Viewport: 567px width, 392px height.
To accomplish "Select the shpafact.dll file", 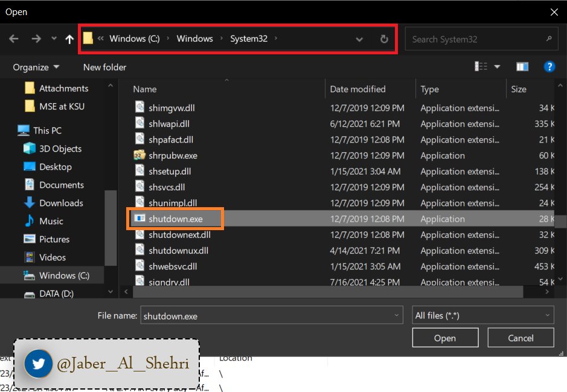I will pos(171,140).
